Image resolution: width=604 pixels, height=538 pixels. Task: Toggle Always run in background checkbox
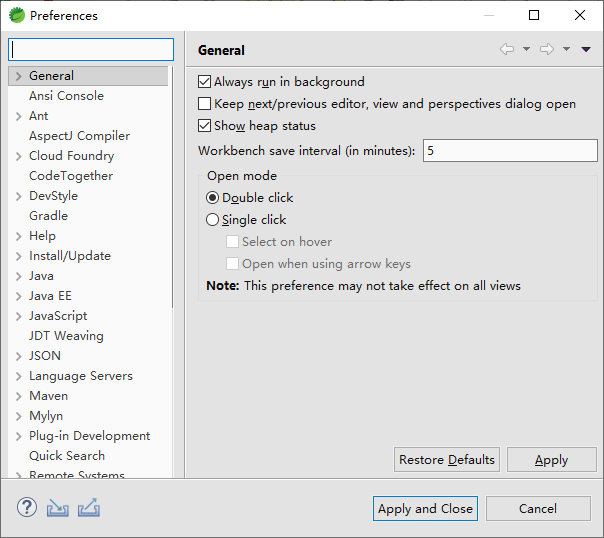coord(204,82)
